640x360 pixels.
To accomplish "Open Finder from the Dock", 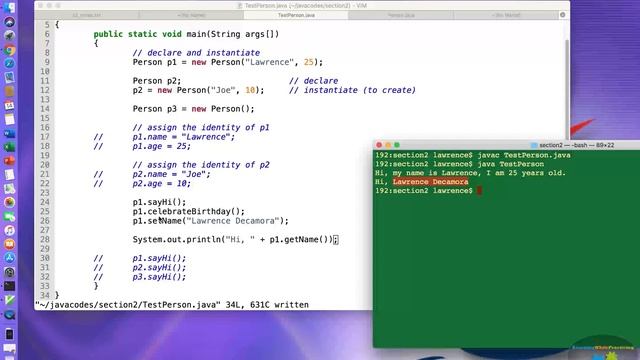I will point(9,8).
